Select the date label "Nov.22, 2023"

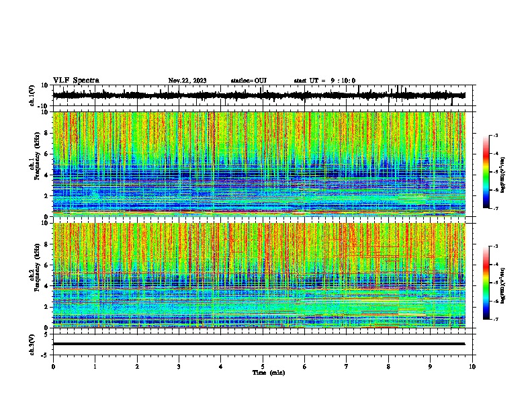[187, 81]
